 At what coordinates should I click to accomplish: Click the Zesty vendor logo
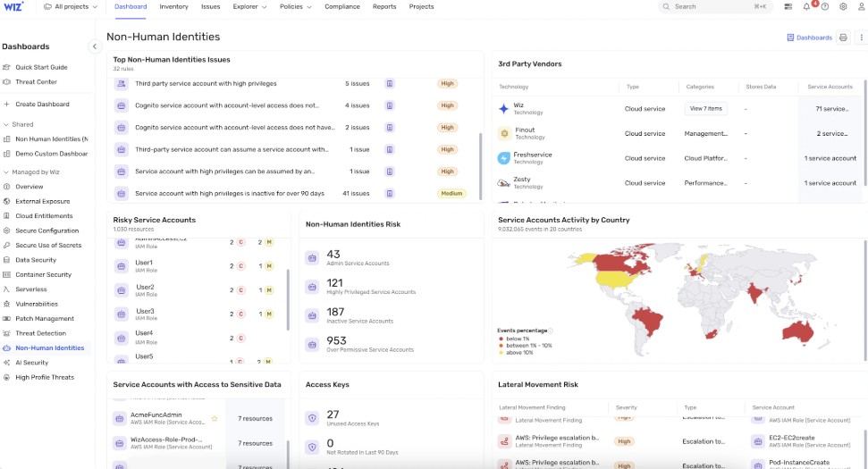point(504,182)
